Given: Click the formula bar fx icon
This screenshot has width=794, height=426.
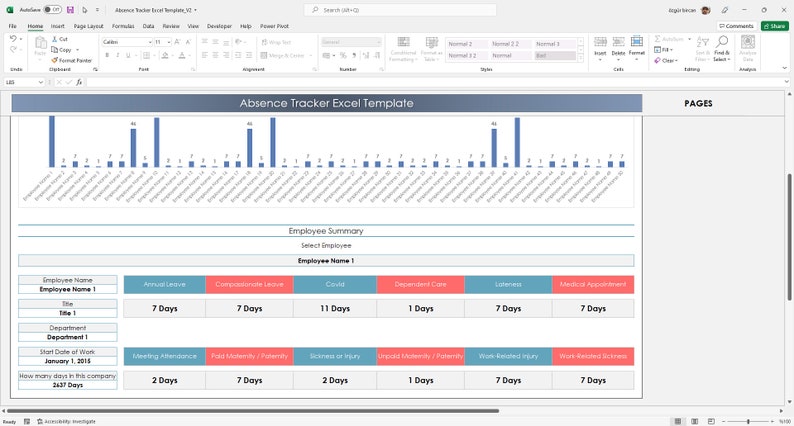Looking at the screenshot, I should [79, 82].
